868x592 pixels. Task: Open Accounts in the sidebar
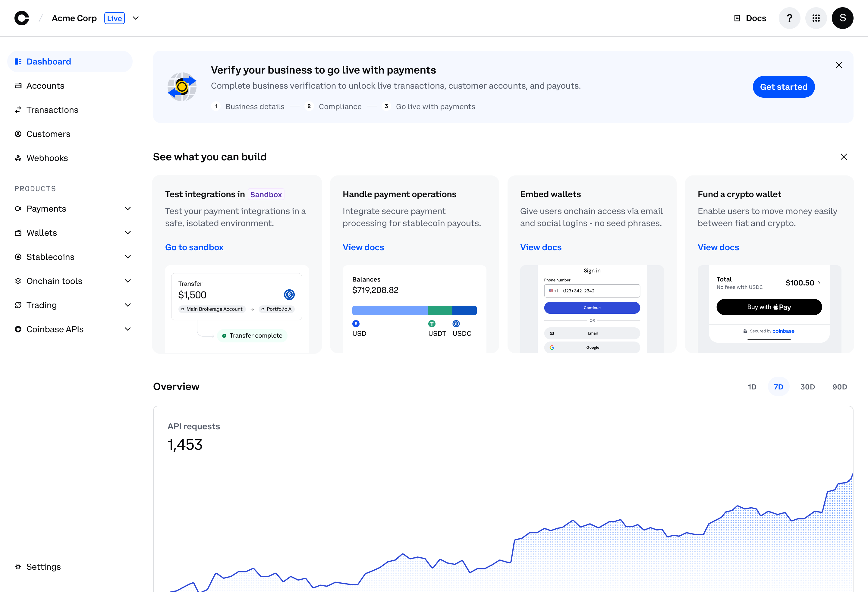tap(70, 86)
